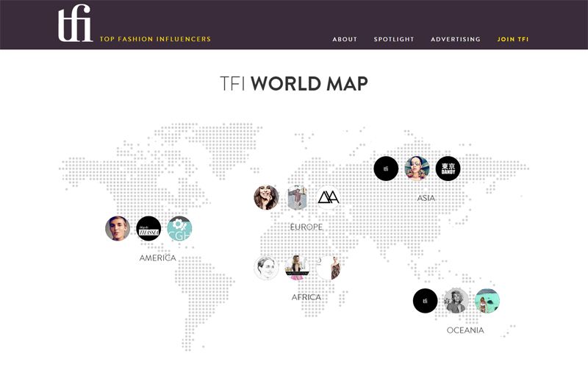Viewport: 588px width, 376px height.
Task: Open street-style photo avatar in Europe
Action: pos(298,197)
